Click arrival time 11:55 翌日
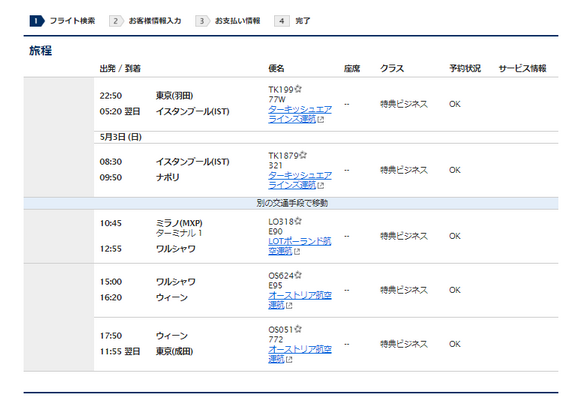Image resolution: width=578 pixels, height=396 pixels. click(x=120, y=351)
